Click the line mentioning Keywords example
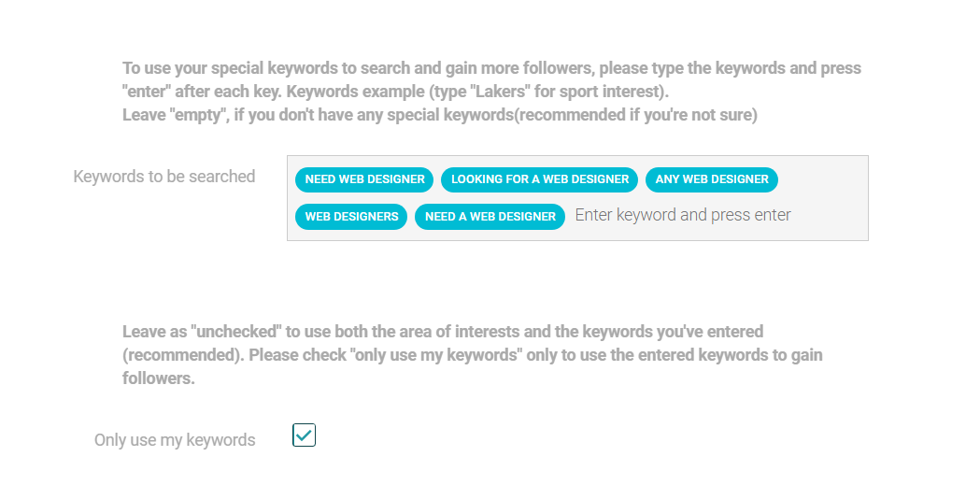Image resolution: width=980 pixels, height=485 pixels. [x=395, y=92]
